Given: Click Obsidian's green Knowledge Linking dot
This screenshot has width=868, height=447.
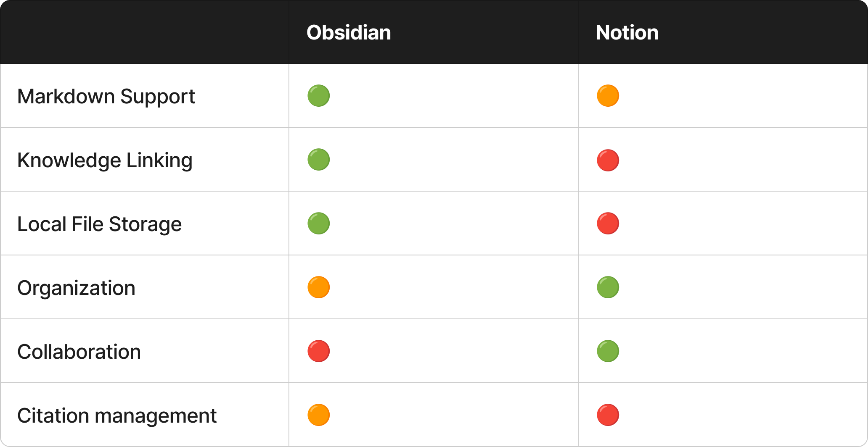Looking at the screenshot, I should pos(318,160).
